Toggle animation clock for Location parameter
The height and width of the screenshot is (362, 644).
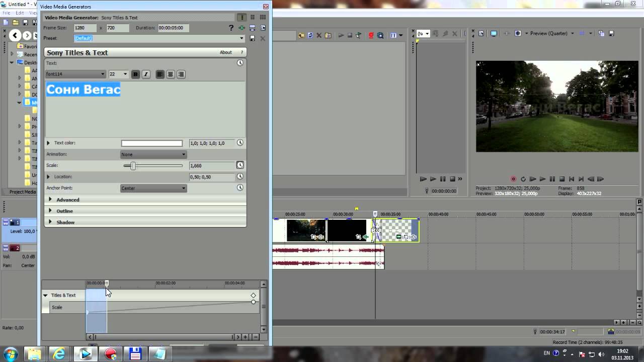coord(240,176)
